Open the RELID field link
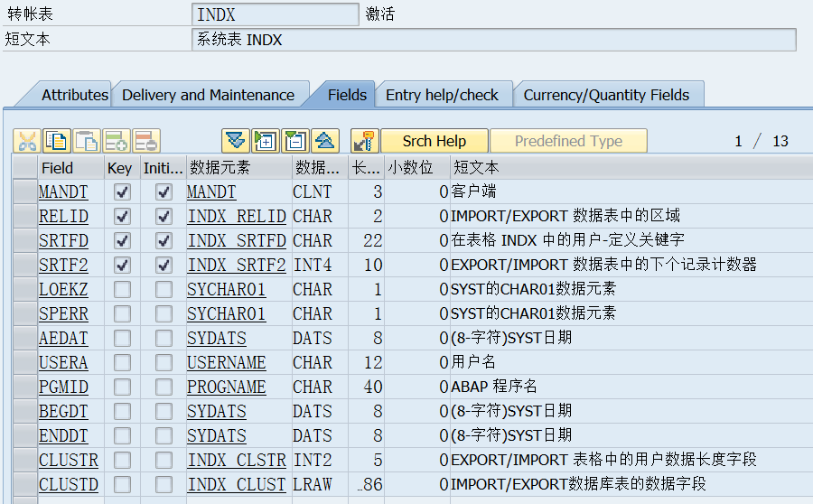Viewport: 813px width, 504px height. [x=63, y=216]
